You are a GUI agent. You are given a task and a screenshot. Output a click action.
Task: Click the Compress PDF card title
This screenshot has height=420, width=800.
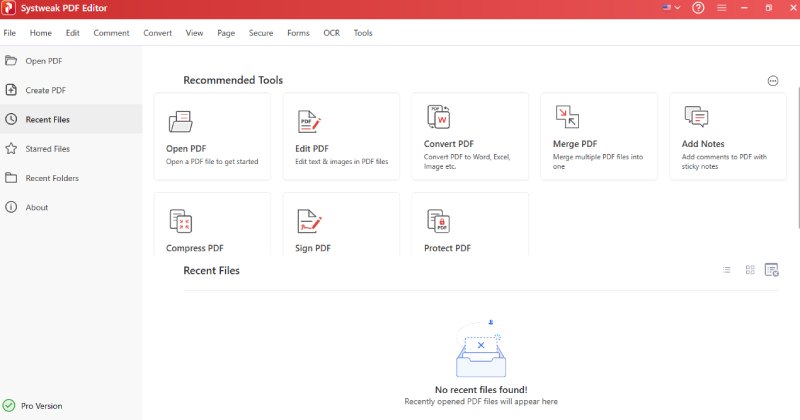pos(194,248)
